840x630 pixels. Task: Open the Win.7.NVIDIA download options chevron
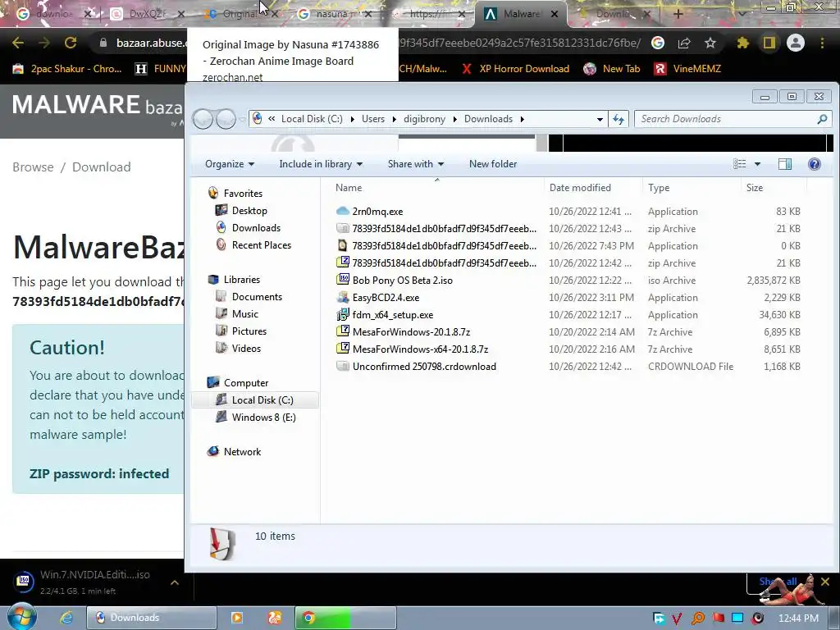pos(175,582)
